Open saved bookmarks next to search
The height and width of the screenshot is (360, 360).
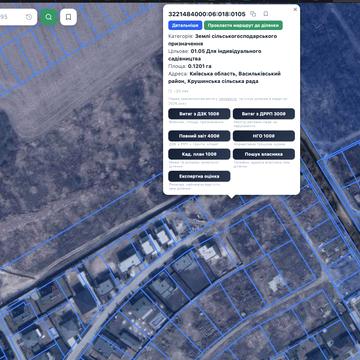(68, 17)
